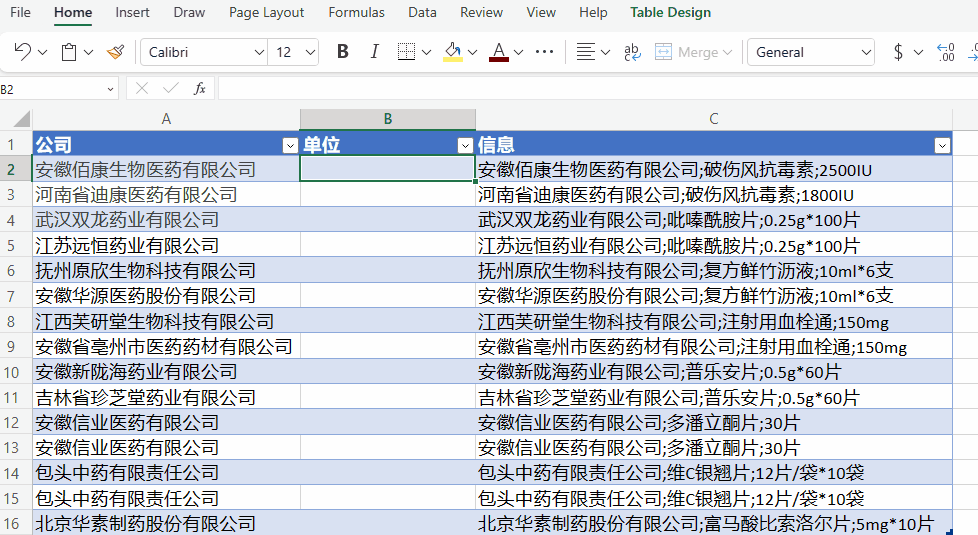Open the Fill Color palette arrow
This screenshot has width=978, height=535.
point(472,52)
